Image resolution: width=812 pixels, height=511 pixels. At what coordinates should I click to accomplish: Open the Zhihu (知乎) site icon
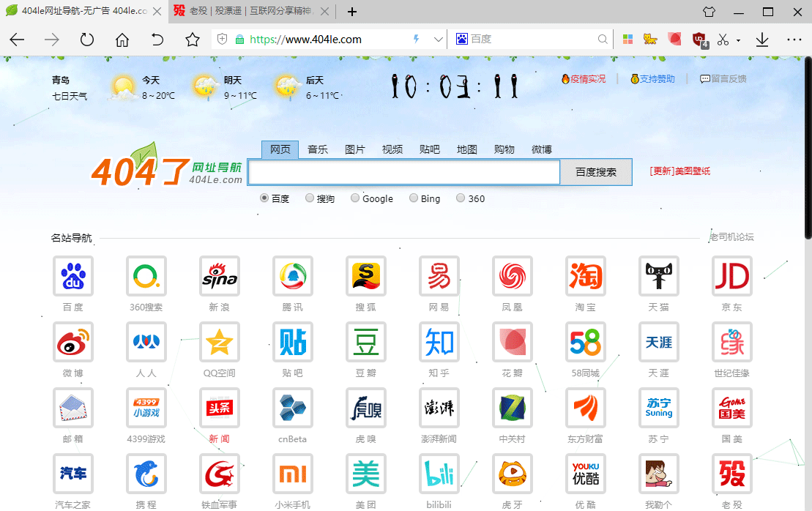coord(439,342)
